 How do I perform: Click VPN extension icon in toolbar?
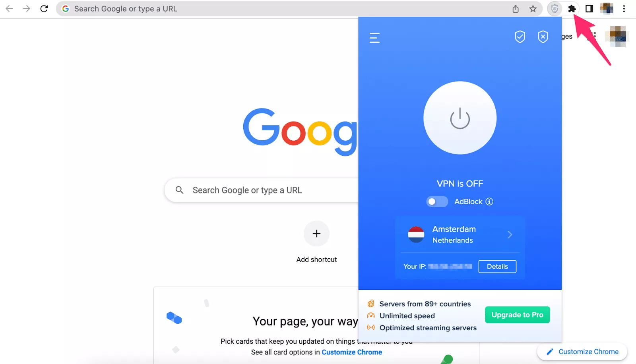tap(554, 9)
